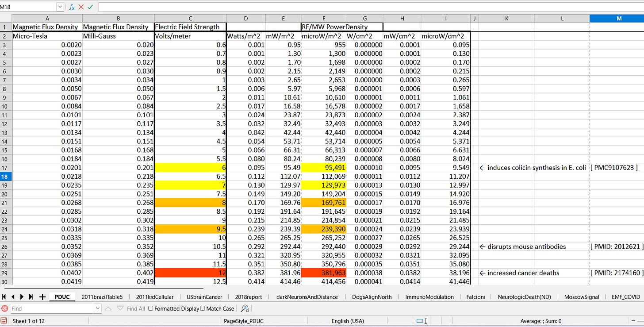Viewport: 644px width, 327px height.
Task: Open the darkNeuronsAndDistance sheet tab
Action: [x=307, y=297]
